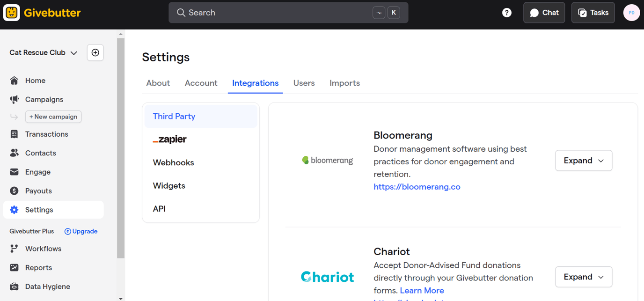Switch to the Imports tab

[344, 83]
